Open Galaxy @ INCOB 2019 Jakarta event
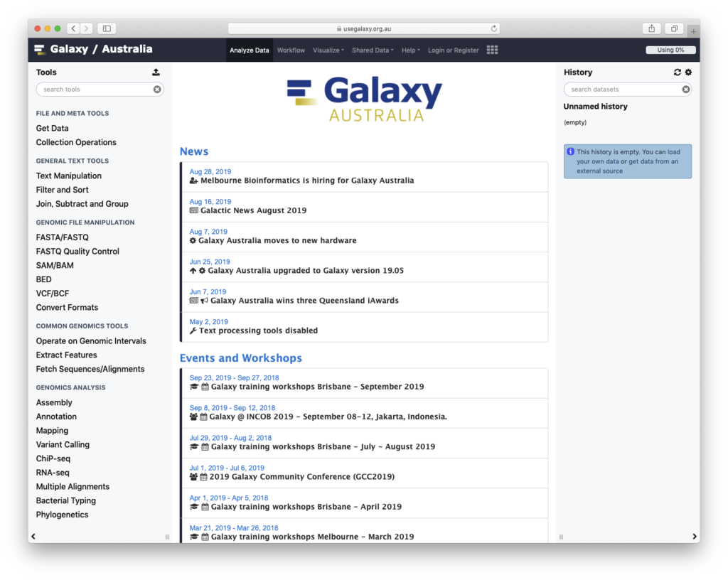728x580 pixels. (x=328, y=417)
